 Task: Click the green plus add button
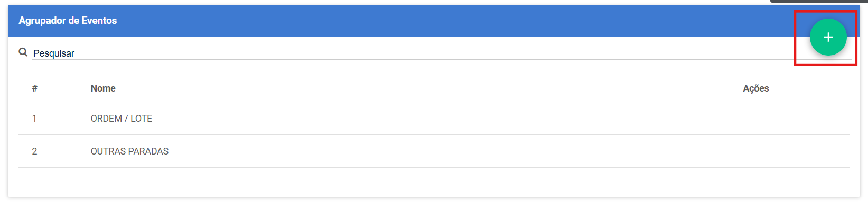pos(828,37)
